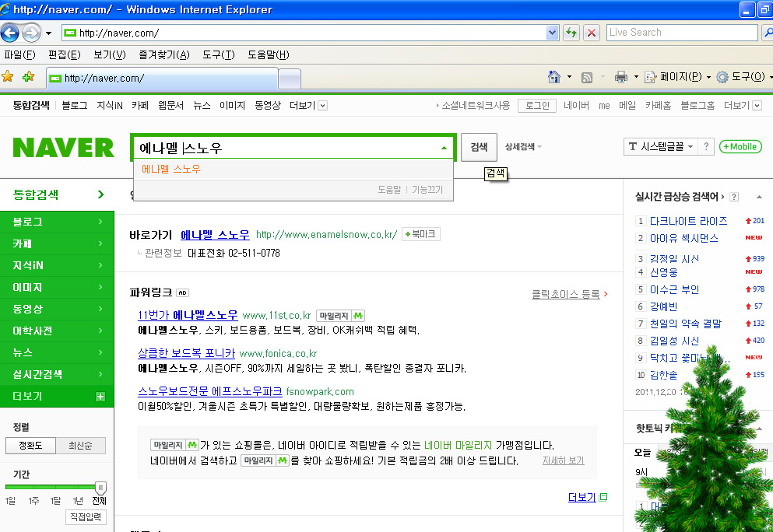Open the 도움말(H) menu
The width and height of the screenshot is (773, 532).
click(x=269, y=54)
